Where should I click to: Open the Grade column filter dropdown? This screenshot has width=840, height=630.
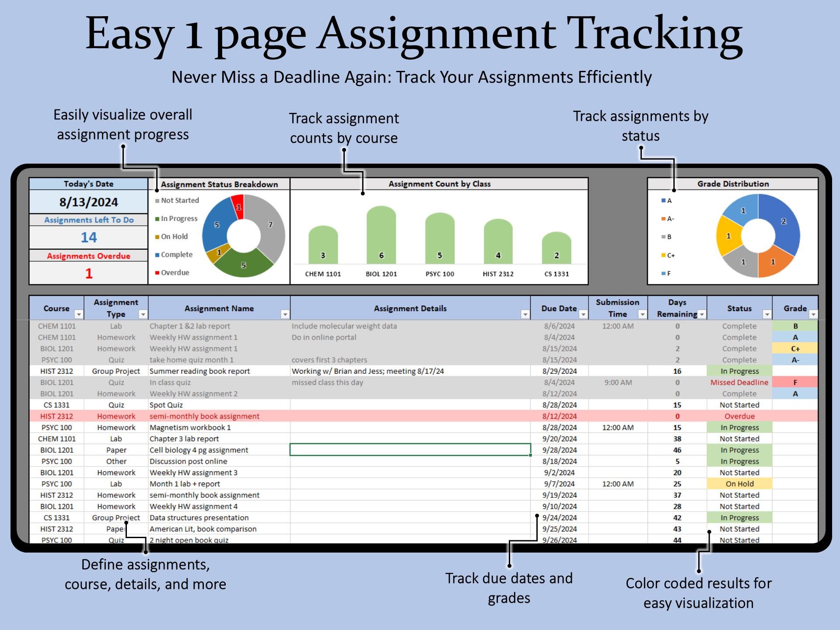[x=814, y=314]
